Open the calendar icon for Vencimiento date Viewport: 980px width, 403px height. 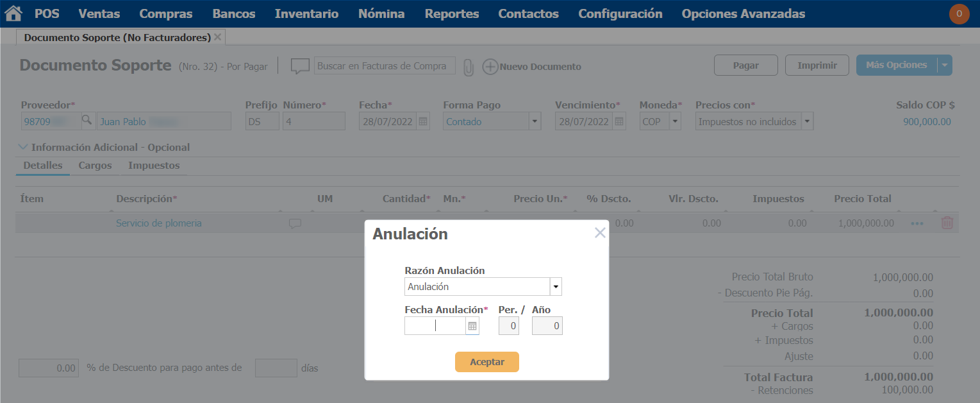coord(619,121)
